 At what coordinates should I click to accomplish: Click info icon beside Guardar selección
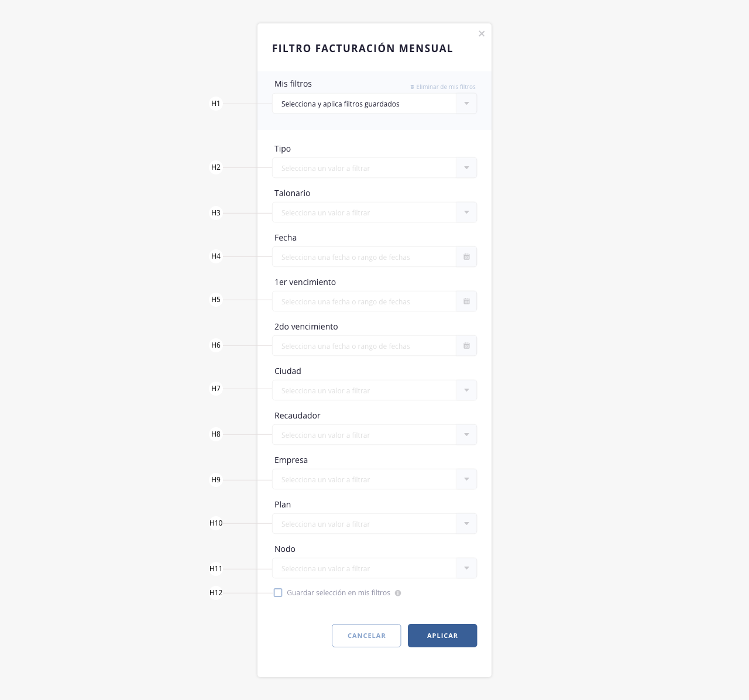(398, 593)
